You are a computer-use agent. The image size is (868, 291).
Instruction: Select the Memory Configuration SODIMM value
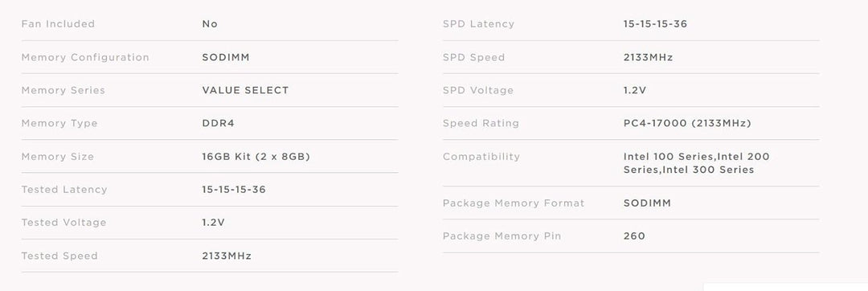point(226,57)
